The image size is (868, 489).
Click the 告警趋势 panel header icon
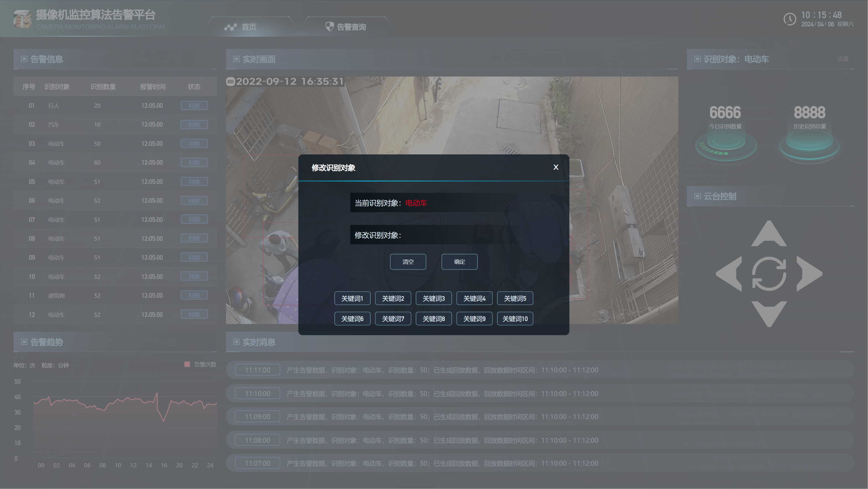pos(24,342)
